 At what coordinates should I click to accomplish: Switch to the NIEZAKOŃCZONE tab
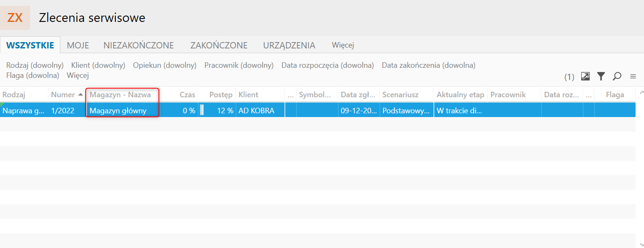click(x=138, y=45)
